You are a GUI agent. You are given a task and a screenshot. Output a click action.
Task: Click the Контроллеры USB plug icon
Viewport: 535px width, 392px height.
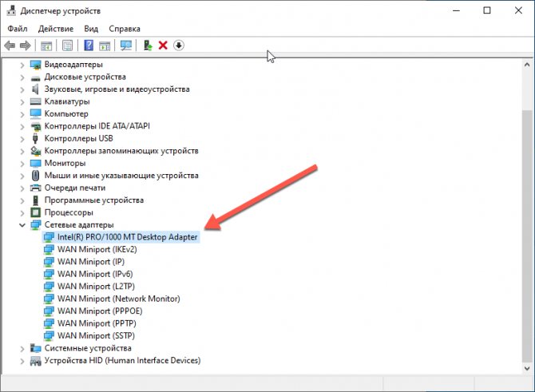point(35,138)
